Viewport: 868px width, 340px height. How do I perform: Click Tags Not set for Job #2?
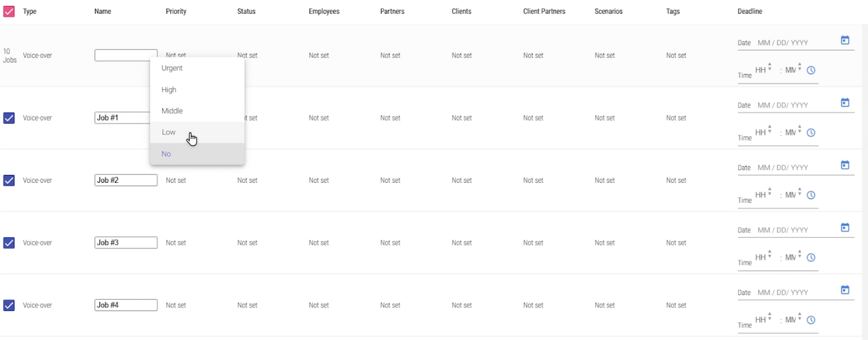coord(676,180)
